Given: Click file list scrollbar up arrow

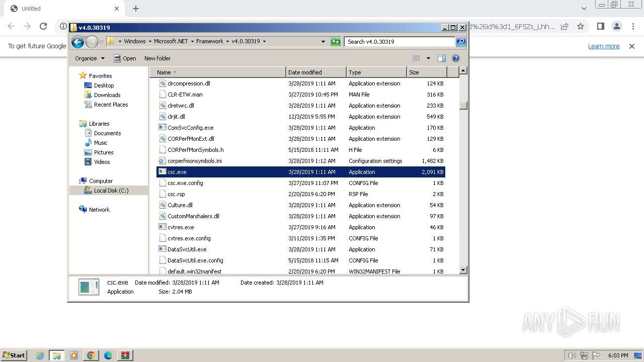Looking at the screenshot, I should tap(463, 71).
